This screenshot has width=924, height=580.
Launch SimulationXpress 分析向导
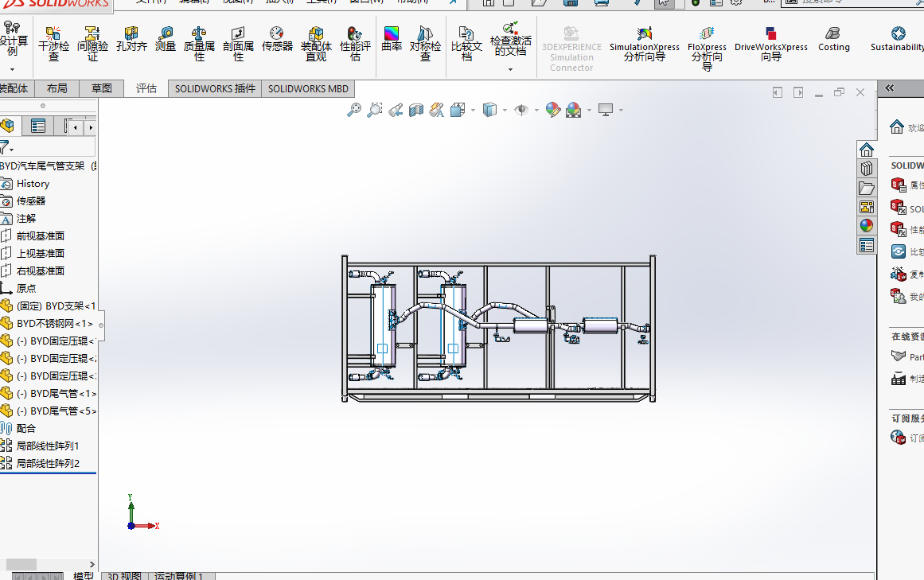(644, 45)
